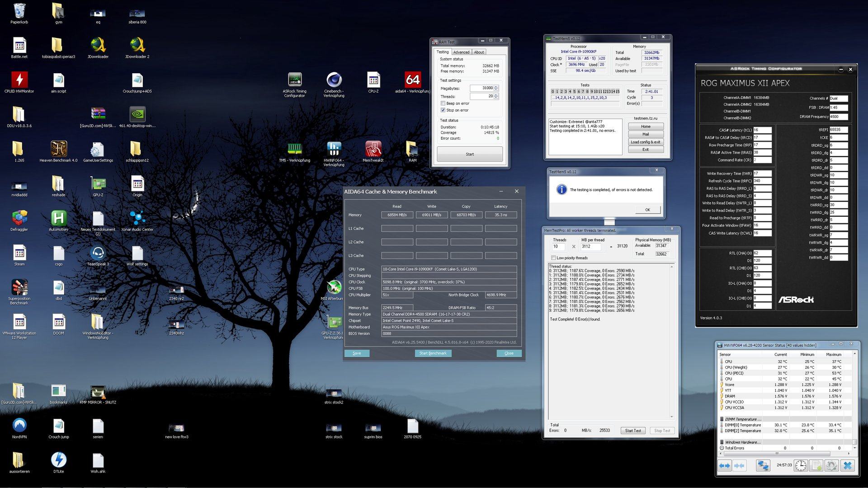Click HWiNFO expand columns arrows icon
This screenshot has width=868, height=488.
click(724, 466)
